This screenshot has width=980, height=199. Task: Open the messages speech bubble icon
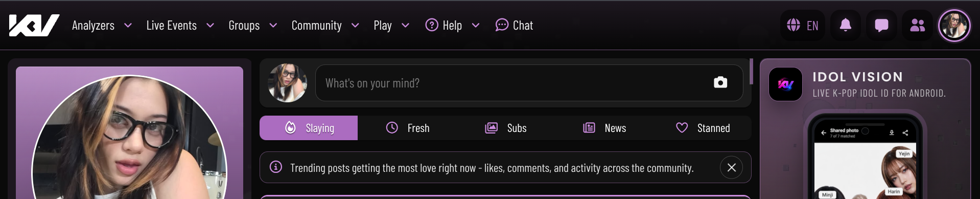(881, 25)
